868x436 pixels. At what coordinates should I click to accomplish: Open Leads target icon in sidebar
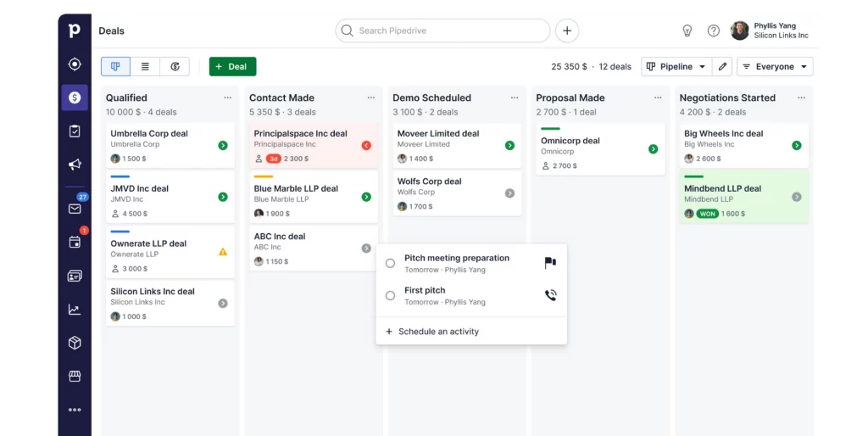click(75, 64)
